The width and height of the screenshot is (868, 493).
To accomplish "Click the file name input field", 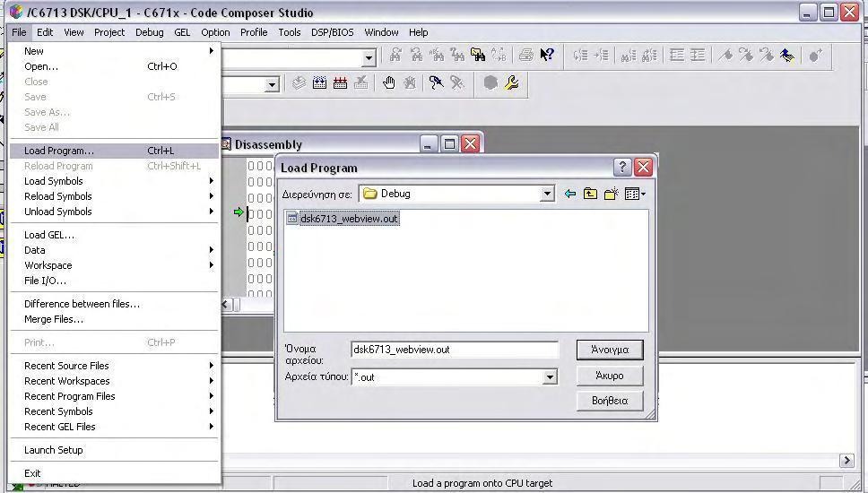I will click(455, 350).
